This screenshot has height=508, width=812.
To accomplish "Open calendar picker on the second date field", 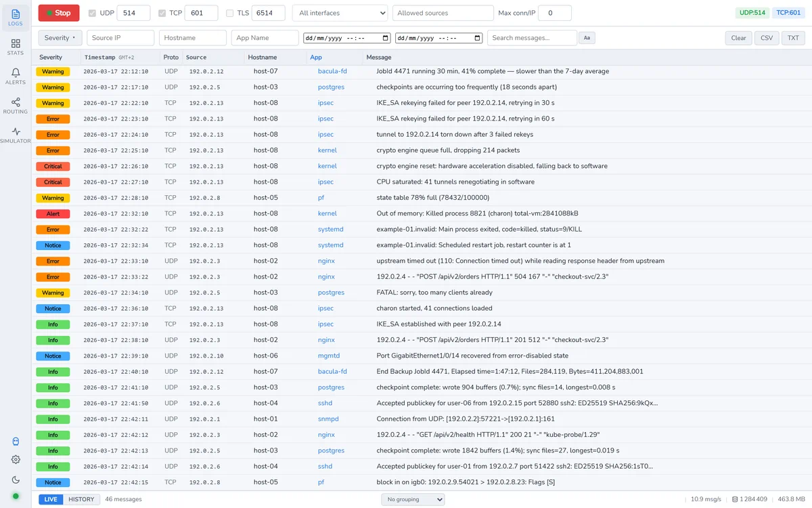I will tap(478, 38).
